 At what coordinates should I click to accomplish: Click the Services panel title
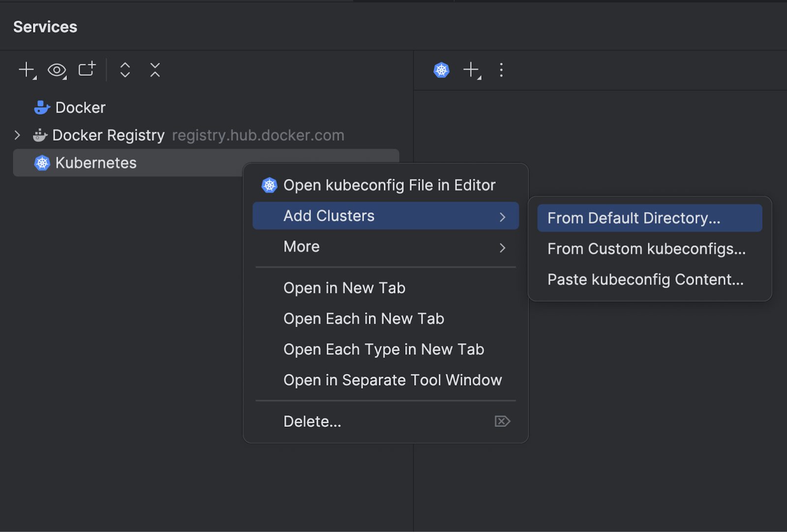[x=45, y=27]
